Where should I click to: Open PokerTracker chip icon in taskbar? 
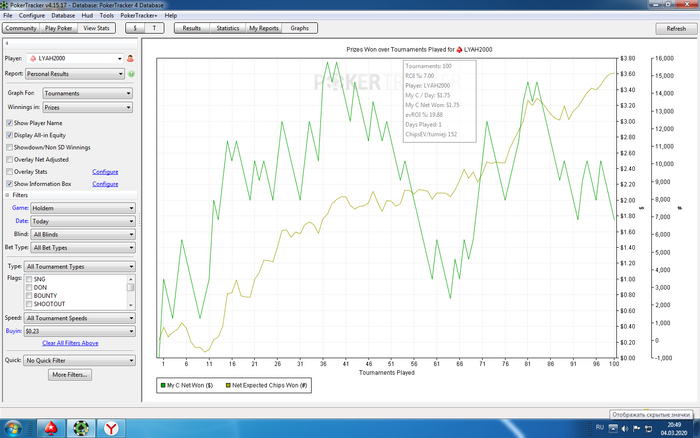point(81,428)
